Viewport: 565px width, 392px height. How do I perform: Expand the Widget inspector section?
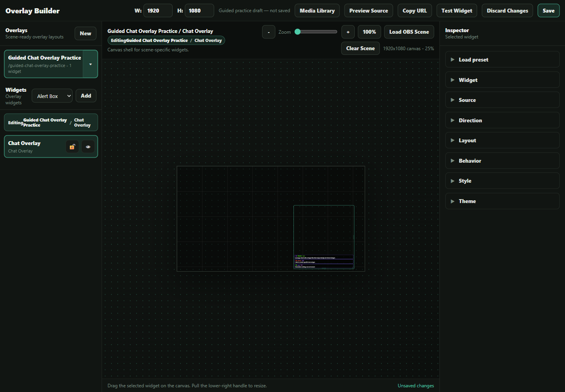(502, 80)
